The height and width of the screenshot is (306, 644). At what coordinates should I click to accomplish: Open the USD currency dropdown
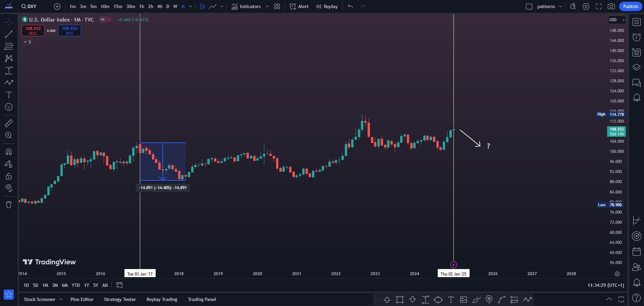617,20
